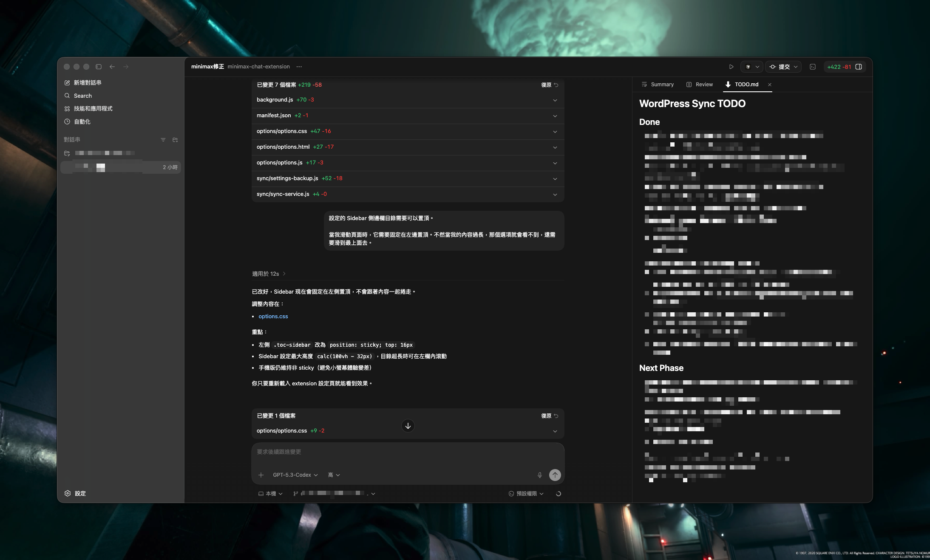Click the +422 -81 diff count
Screen dimensions: 930x560
pyautogui.click(x=839, y=67)
